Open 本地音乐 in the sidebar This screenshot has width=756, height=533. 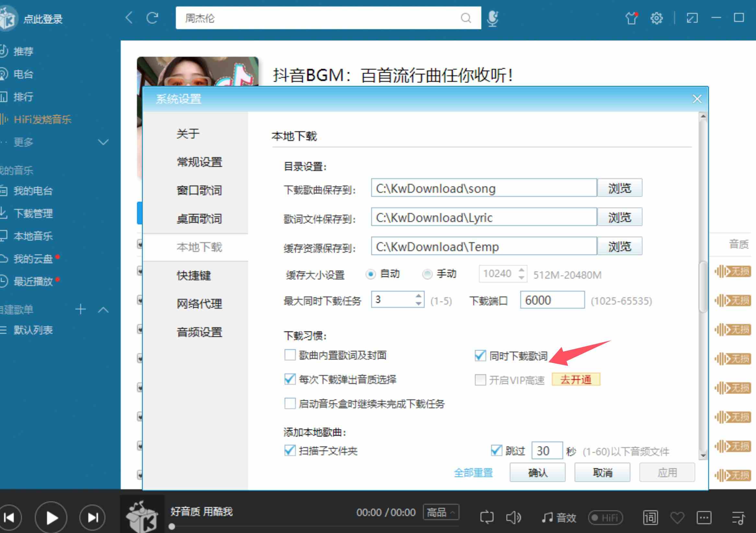click(33, 236)
